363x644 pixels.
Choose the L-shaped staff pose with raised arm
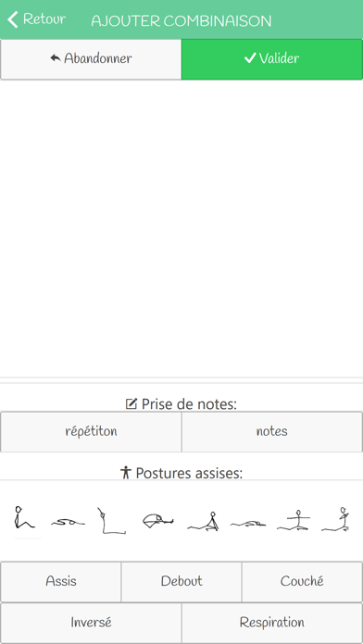coord(111,521)
